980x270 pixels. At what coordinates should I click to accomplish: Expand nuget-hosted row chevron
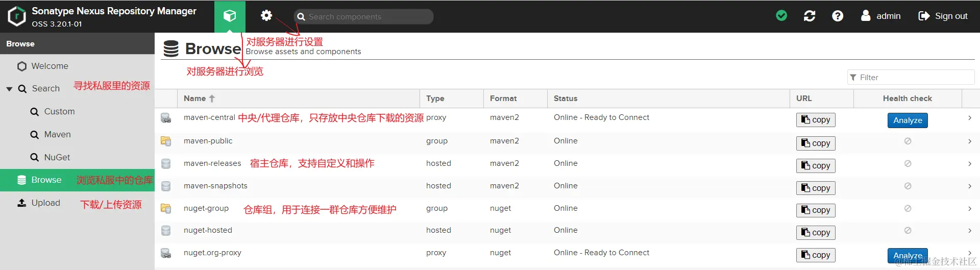coord(970,231)
